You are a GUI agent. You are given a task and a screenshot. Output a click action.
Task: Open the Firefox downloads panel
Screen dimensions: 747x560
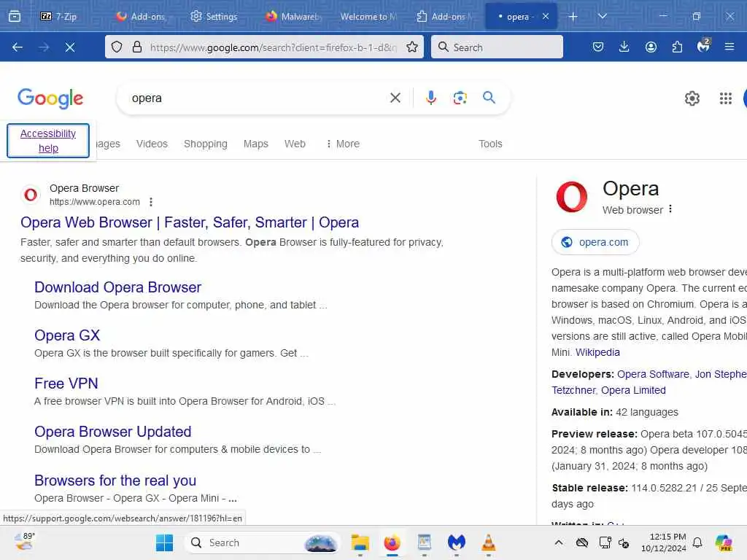pyautogui.click(x=624, y=47)
